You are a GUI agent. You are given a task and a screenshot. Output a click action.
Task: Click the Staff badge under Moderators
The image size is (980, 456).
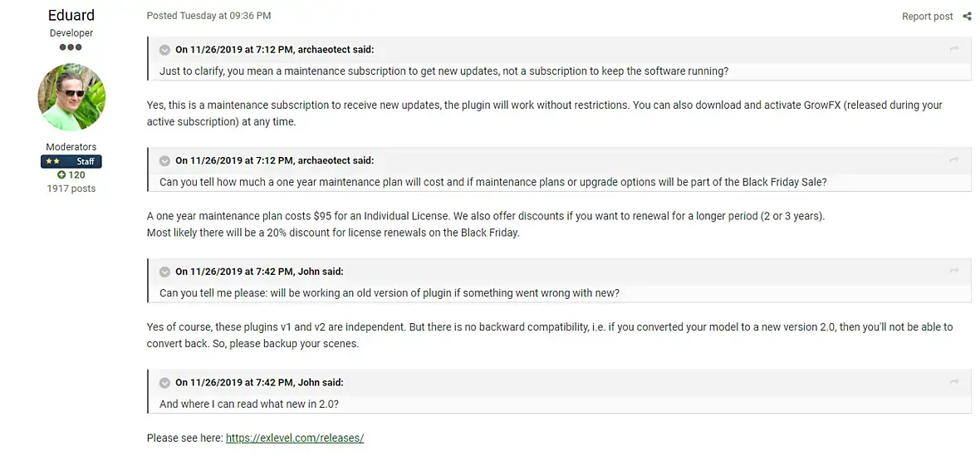click(x=71, y=161)
